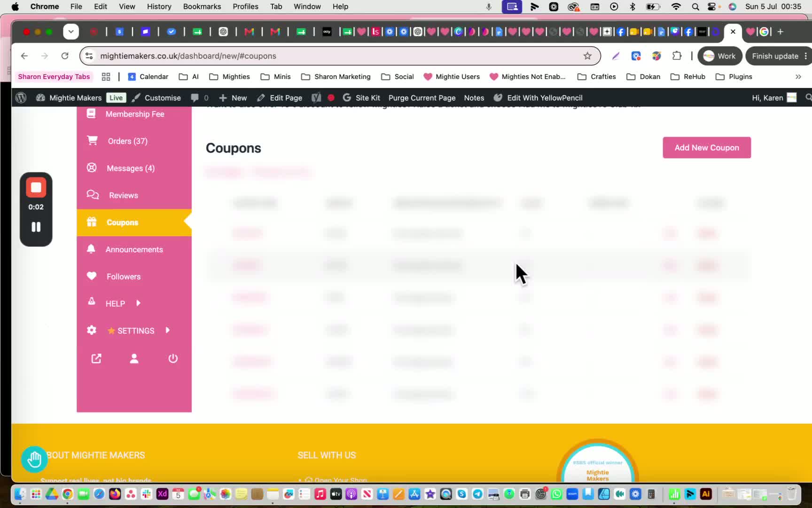812x508 pixels.
Task: Bookmark this page with the star icon
Action: coord(587,56)
